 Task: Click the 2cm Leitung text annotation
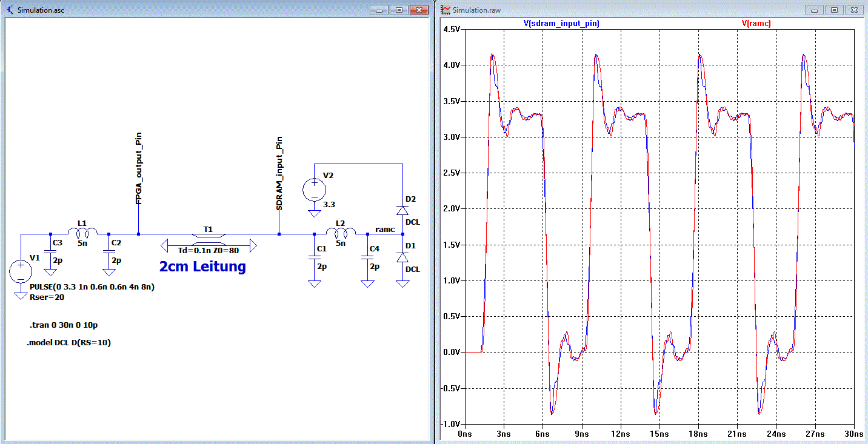202,267
